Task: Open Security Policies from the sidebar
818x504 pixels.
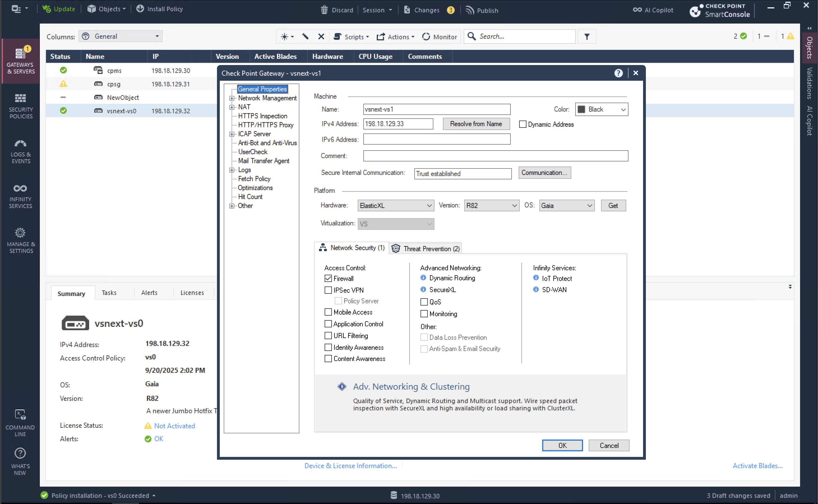Action: (20, 106)
